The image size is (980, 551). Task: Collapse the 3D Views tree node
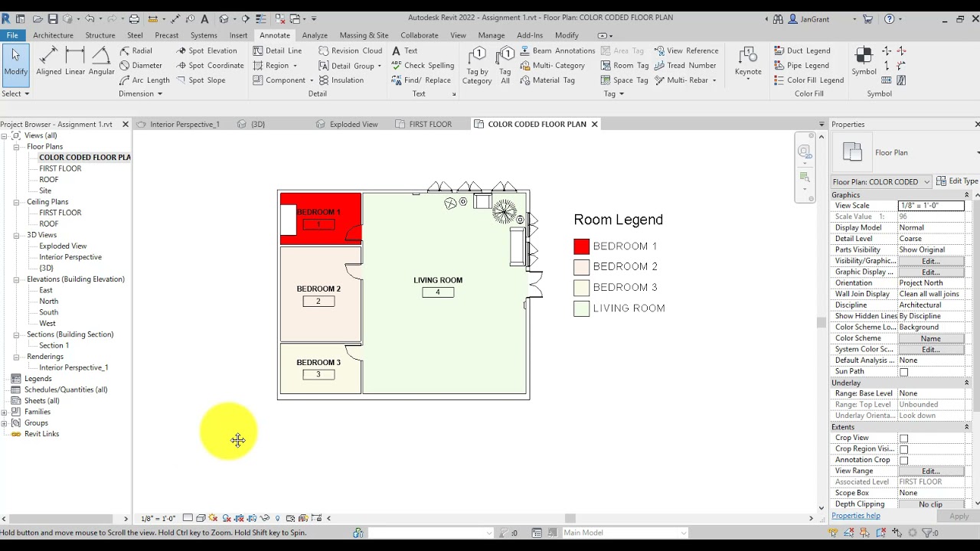[16, 235]
